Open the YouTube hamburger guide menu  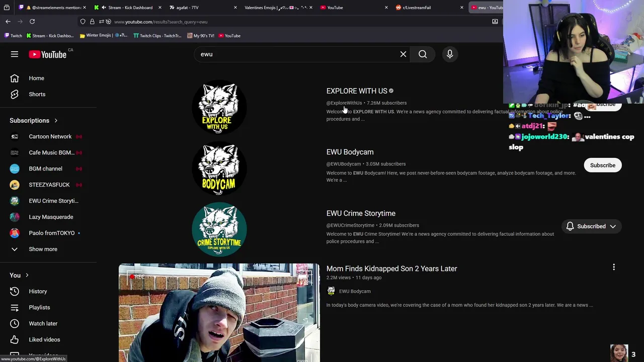[15, 54]
